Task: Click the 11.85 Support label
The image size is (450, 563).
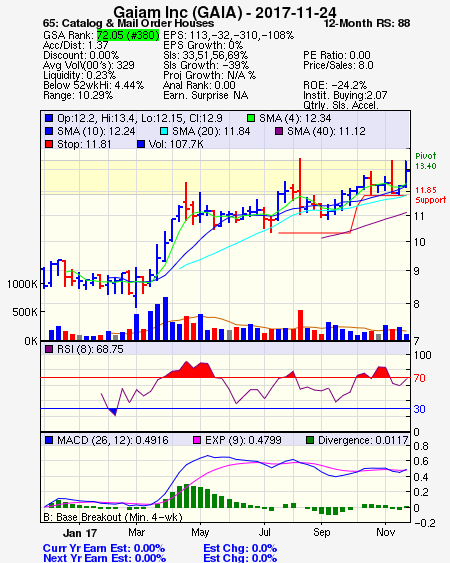Action: 430,195
